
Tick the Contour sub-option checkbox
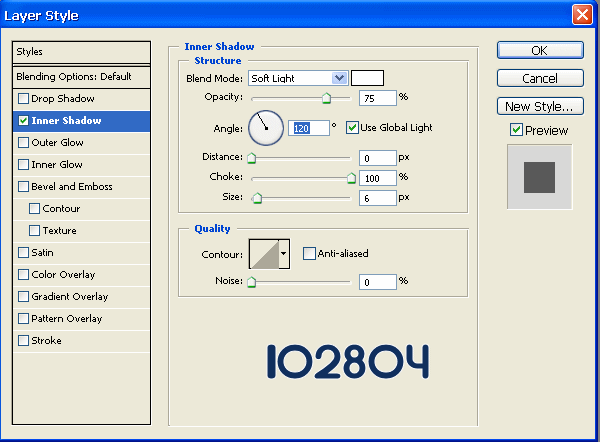tap(34, 209)
